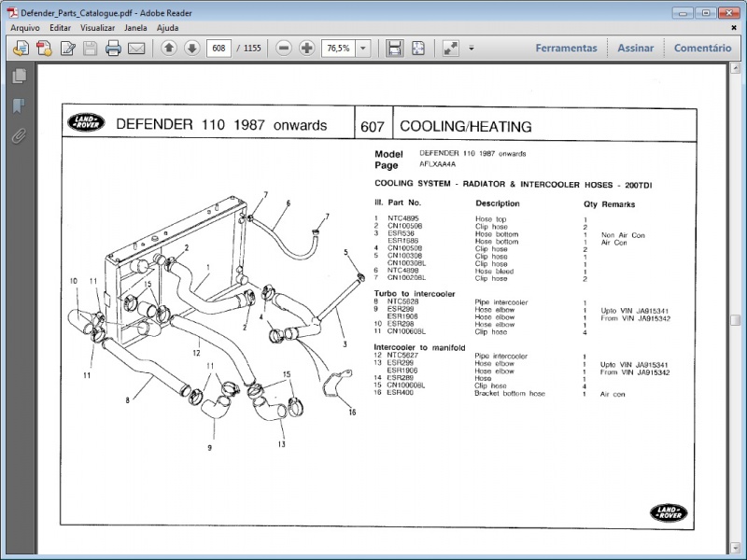
Task: Click part number NTC4898
Action: tap(403, 270)
